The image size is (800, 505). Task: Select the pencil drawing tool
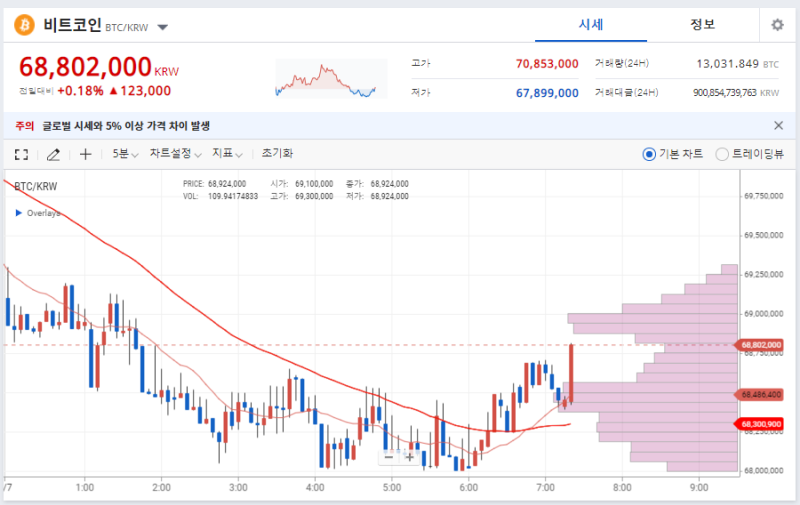pos(53,154)
